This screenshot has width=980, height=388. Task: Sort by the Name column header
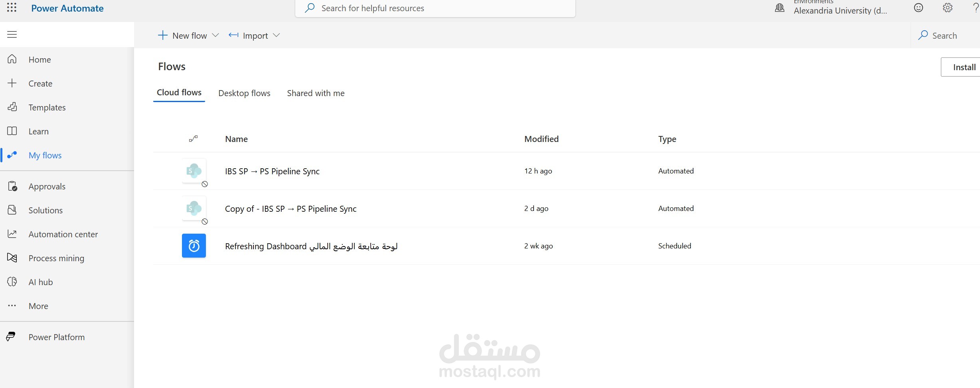point(236,139)
